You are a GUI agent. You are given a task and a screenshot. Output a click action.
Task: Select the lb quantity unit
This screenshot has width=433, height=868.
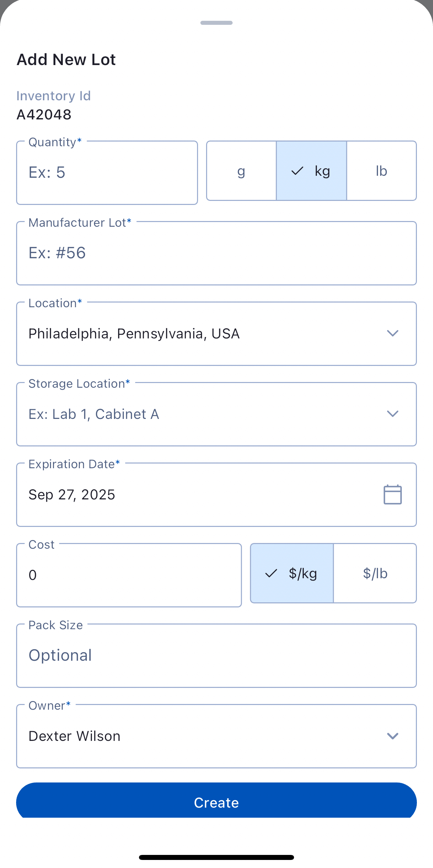point(381,171)
